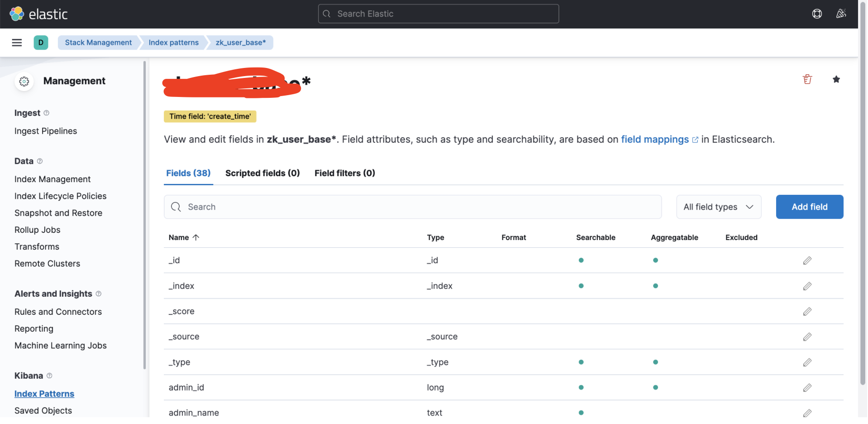868x424 pixels.
Task: Edit the _id field pencil icon
Action: (x=807, y=260)
